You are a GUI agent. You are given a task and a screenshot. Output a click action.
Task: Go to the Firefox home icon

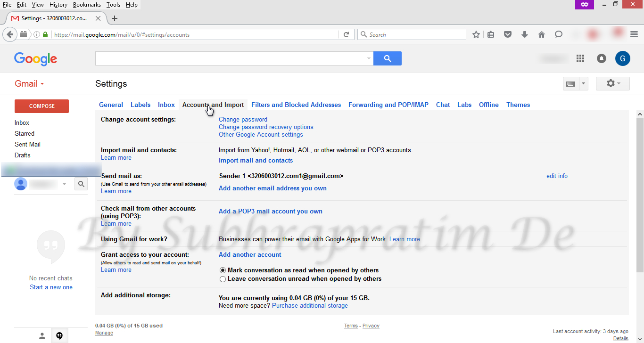[542, 34]
